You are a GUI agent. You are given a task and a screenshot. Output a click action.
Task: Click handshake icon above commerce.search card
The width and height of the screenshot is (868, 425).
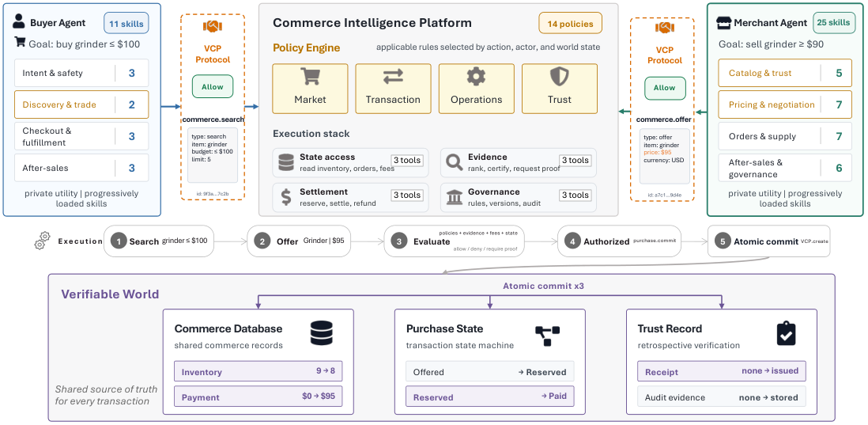click(213, 26)
